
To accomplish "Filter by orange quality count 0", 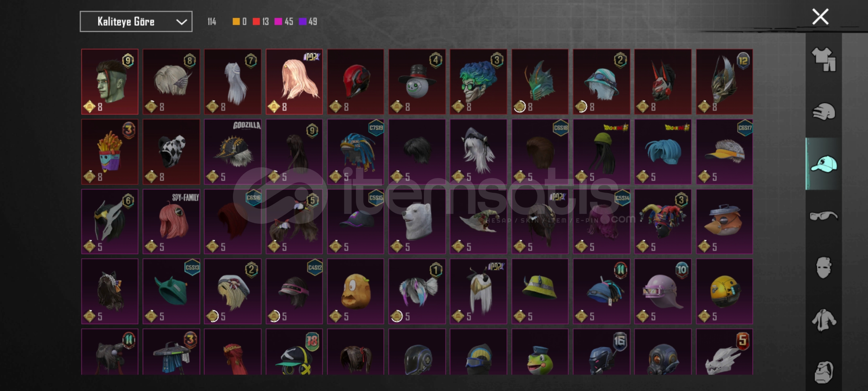I will [239, 22].
